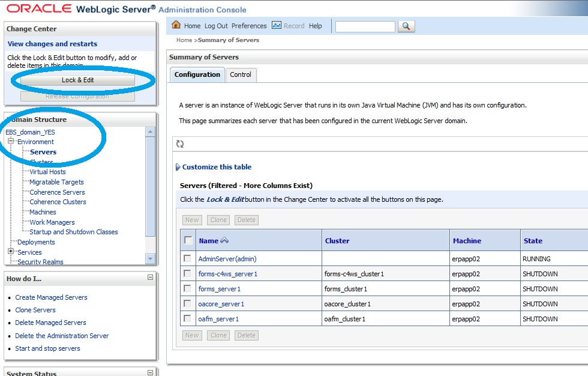Image resolution: width=588 pixels, height=376 pixels.
Task: Check the select-all checkbox in the table header
Action: pyautogui.click(x=188, y=240)
